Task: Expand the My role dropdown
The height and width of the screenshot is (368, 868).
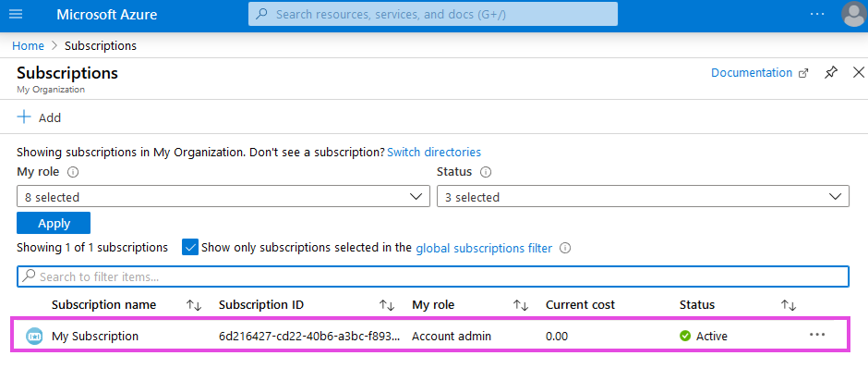Action: click(x=223, y=197)
